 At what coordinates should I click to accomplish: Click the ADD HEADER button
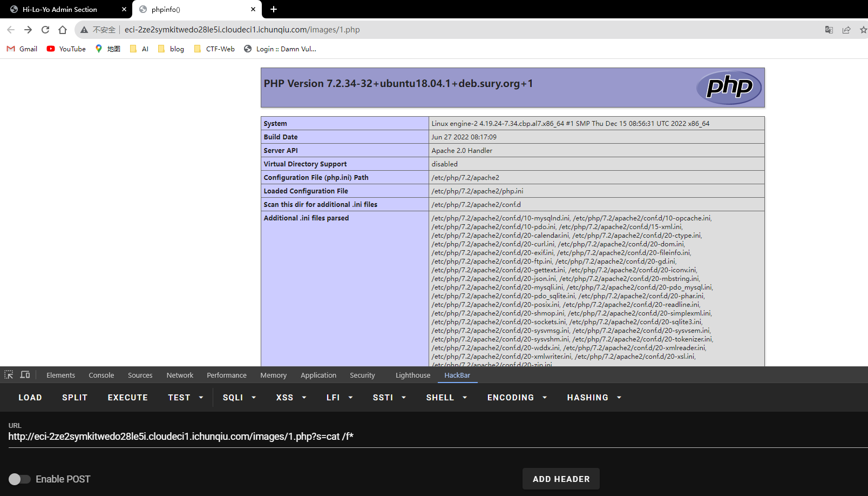pyautogui.click(x=561, y=479)
